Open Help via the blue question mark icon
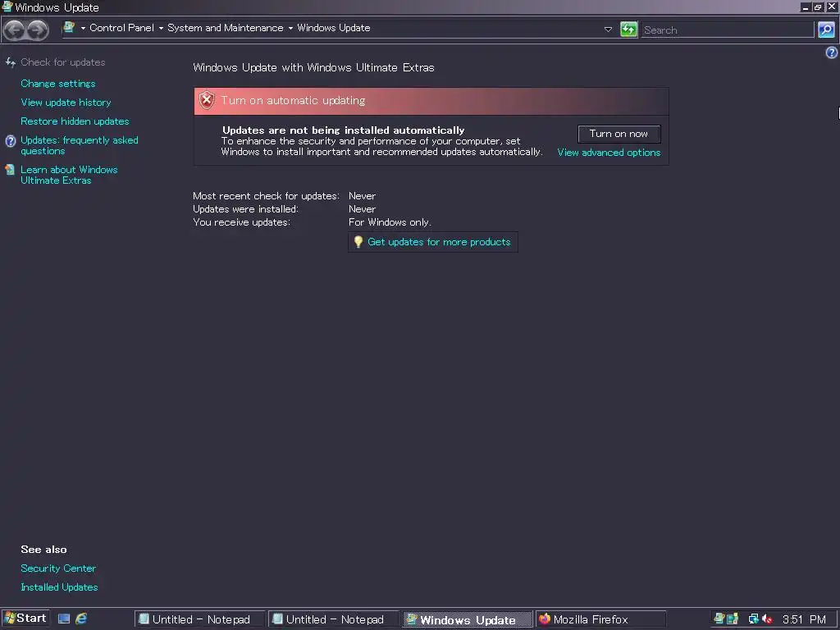The height and width of the screenshot is (630, 840). click(832, 52)
